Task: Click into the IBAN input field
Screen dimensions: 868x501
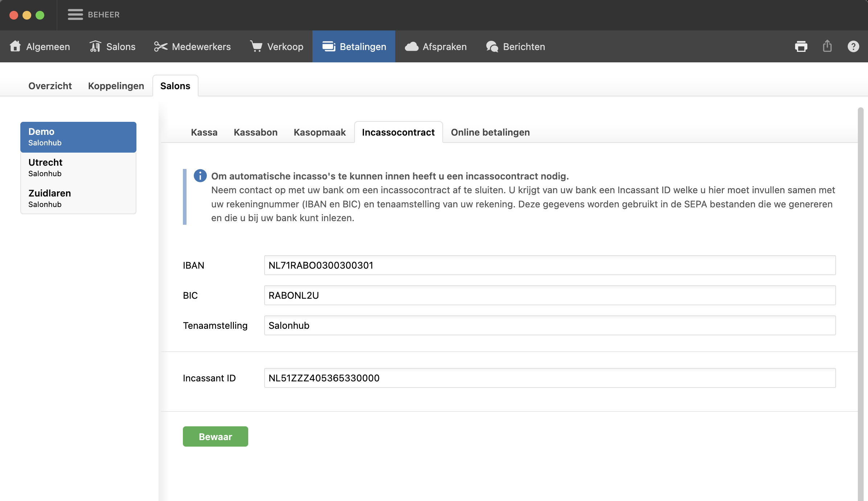Action: point(549,265)
